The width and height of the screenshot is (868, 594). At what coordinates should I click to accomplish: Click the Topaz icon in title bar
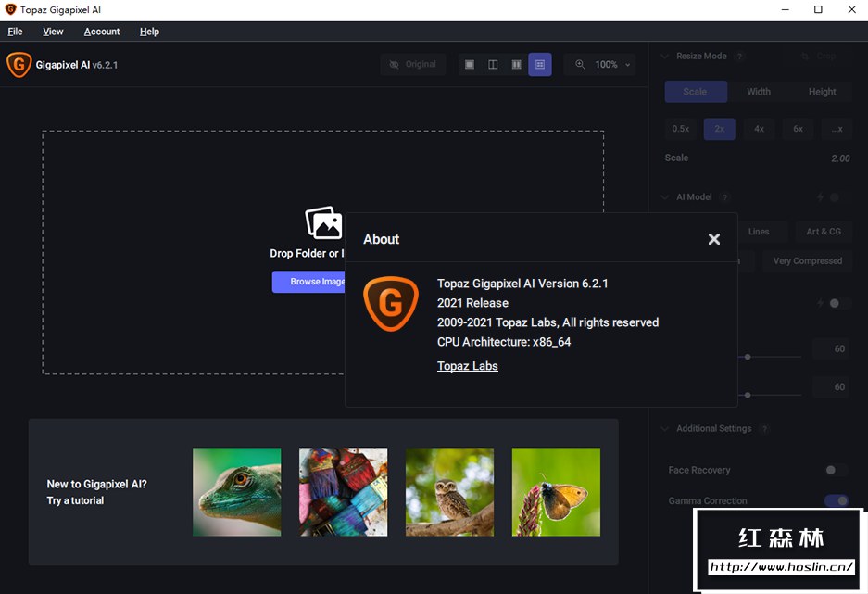[x=10, y=9]
